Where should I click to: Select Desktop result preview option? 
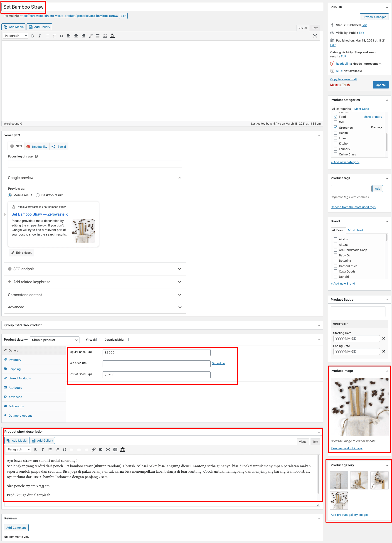38,195
